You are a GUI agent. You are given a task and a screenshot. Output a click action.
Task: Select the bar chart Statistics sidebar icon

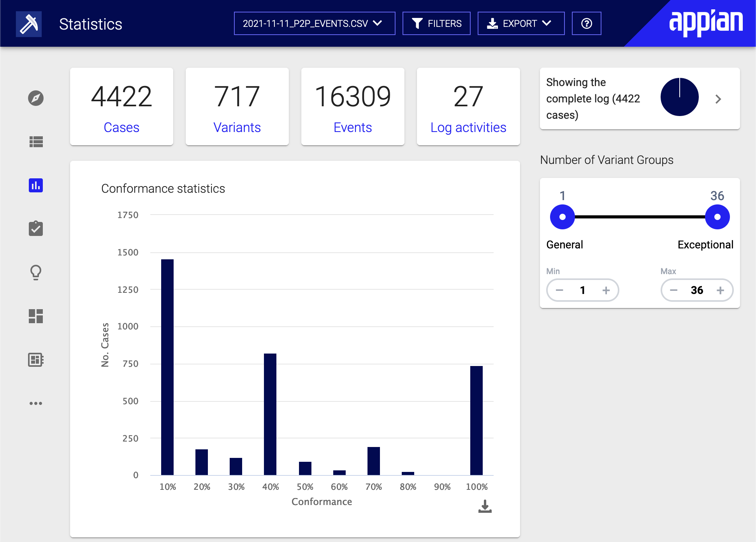[x=36, y=185]
